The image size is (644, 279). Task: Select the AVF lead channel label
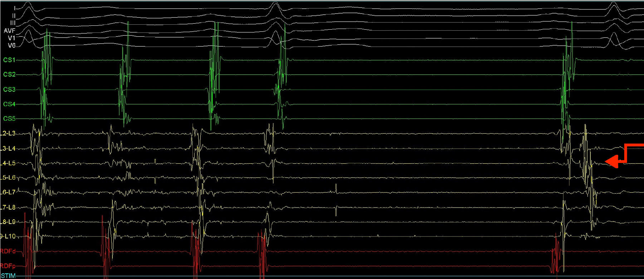click(10, 31)
